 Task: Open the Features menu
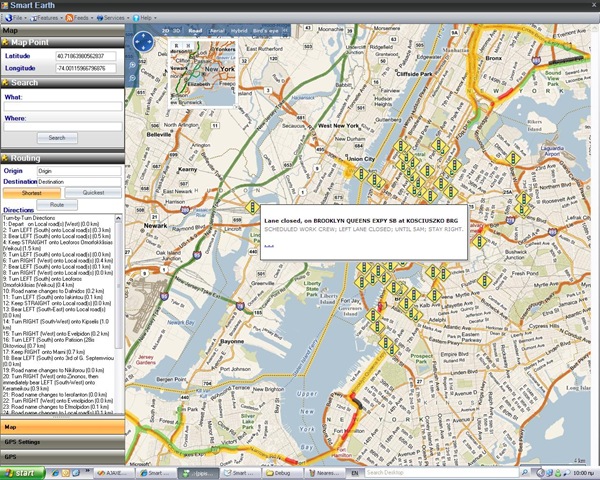[46, 18]
